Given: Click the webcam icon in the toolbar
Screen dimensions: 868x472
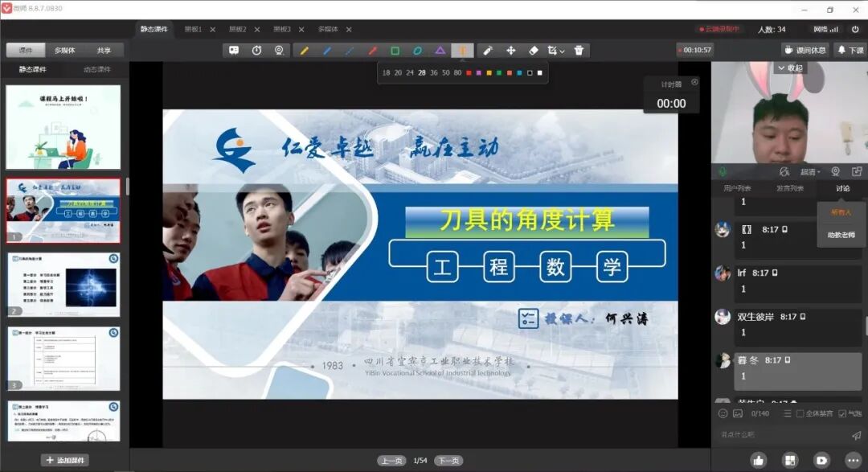Looking at the screenshot, I should (x=279, y=51).
